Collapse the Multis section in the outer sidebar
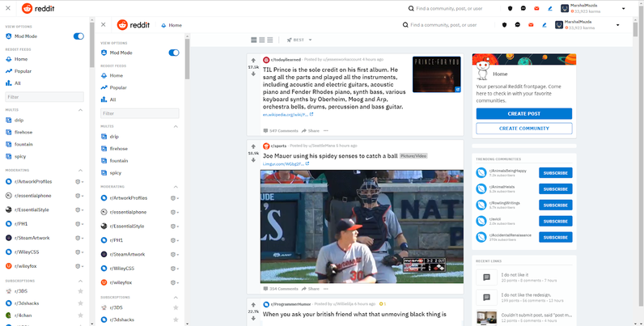 coord(81,110)
